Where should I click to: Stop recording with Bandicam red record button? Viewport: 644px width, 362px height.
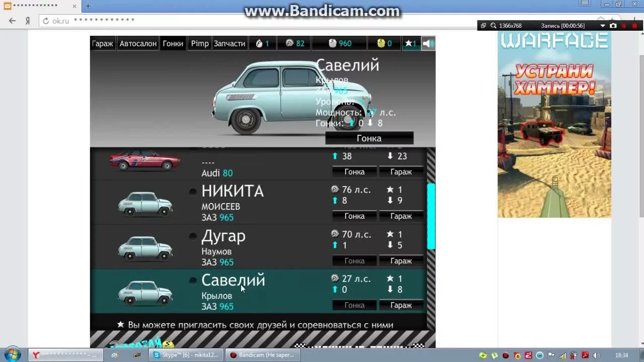[x=635, y=25]
